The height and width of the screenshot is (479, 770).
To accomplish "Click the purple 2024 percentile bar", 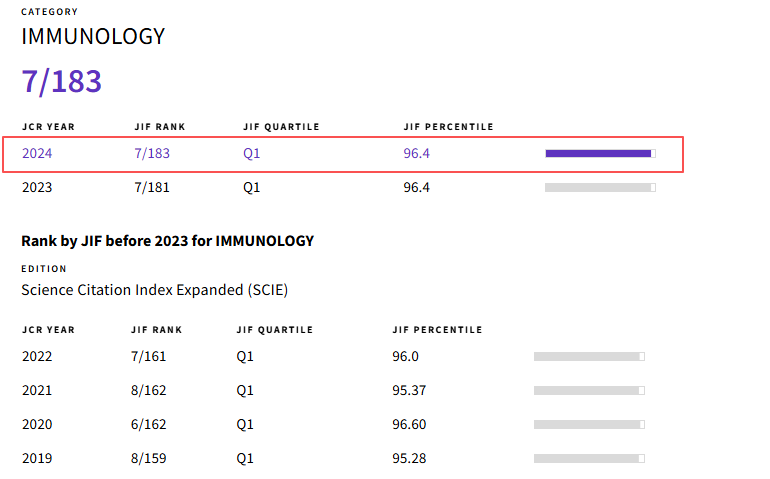I will pos(599,154).
